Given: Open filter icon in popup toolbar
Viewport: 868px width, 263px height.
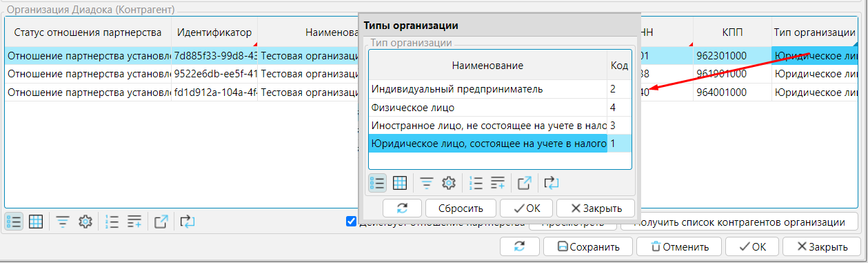Looking at the screenshot, I should [x=427, y=183].
